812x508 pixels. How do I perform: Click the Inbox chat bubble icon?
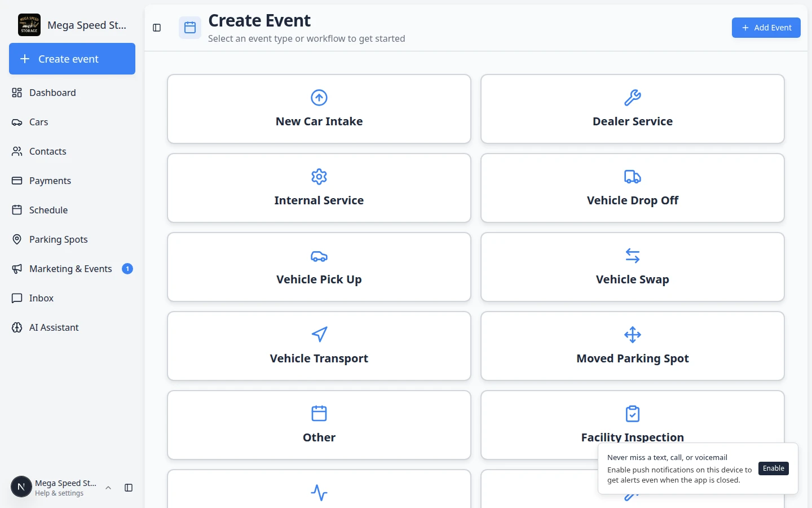pyautogui.click(x=17, y=298)
